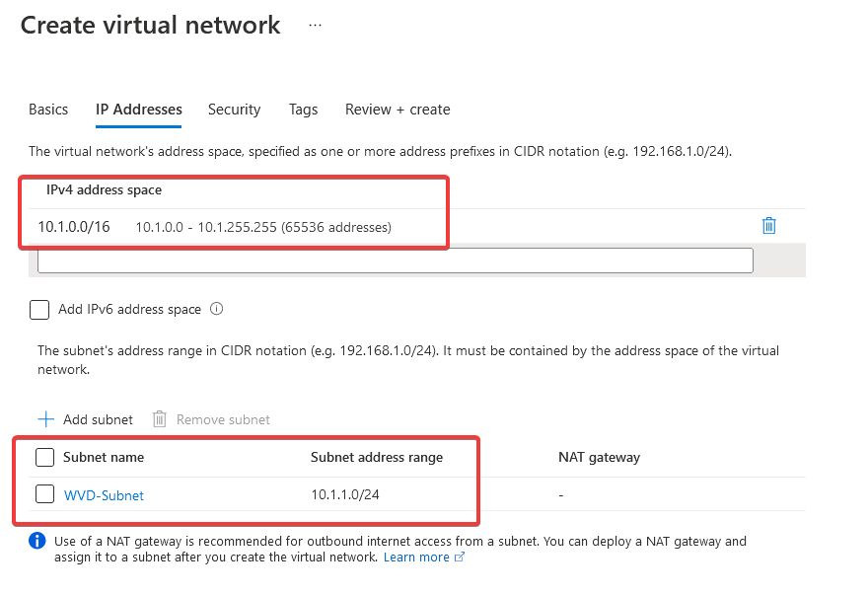Enable Add IPv6 address space checkbox
This screenshot has height=595, width=868.
(39, 310)
